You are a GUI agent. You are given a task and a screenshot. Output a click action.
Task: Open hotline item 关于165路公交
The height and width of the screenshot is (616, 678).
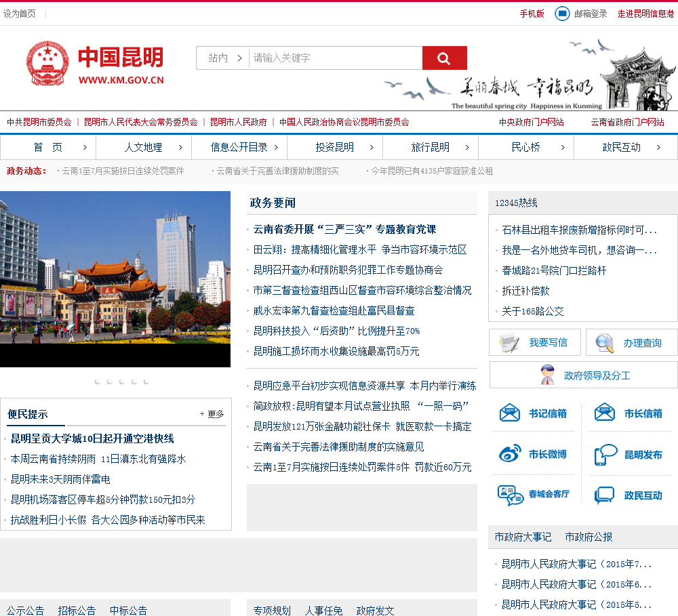pos(533,311)
